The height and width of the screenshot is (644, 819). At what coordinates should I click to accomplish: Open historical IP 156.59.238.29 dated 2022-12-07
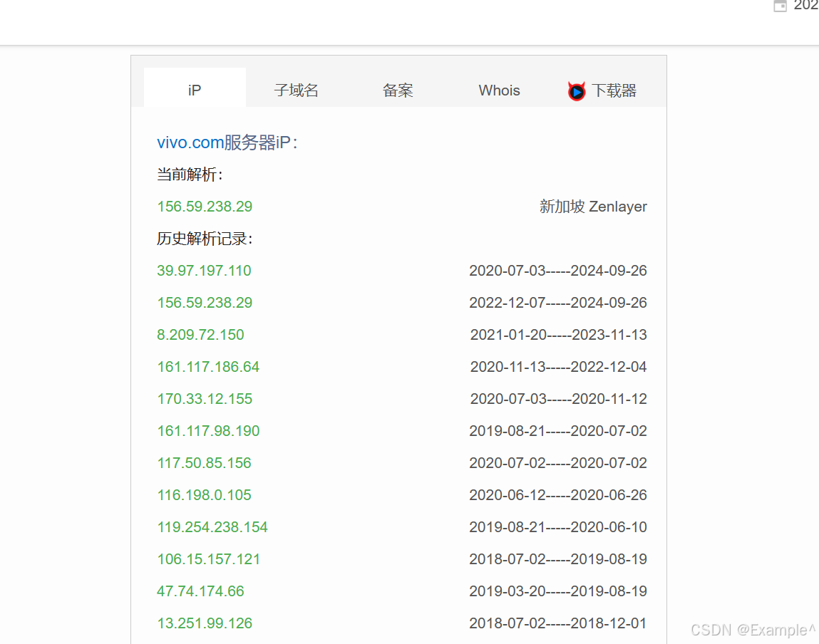(x=205, y=303)
